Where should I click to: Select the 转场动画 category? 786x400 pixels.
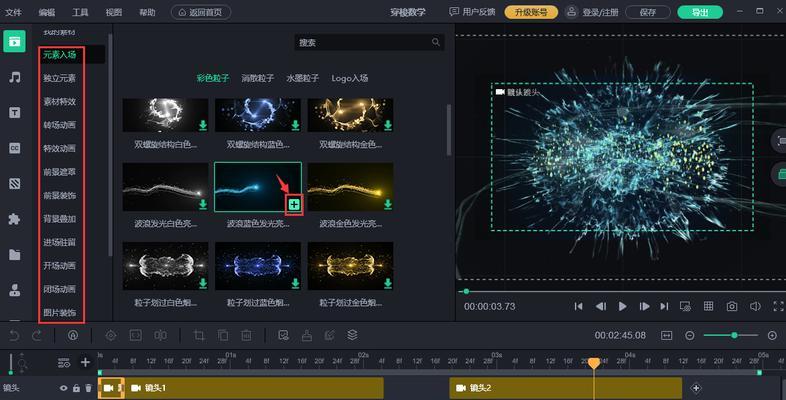[59, 125]
